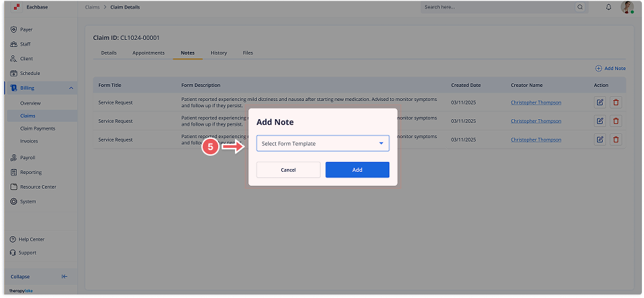Go to the Client section
The height and width of the screenshot is (298, 644).
tap(22, 59)
